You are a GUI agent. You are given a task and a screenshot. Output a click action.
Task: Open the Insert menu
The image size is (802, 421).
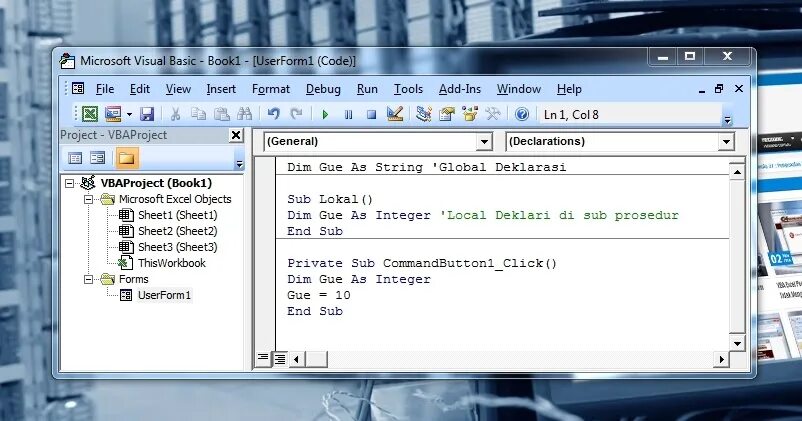(x=221, y=89)
